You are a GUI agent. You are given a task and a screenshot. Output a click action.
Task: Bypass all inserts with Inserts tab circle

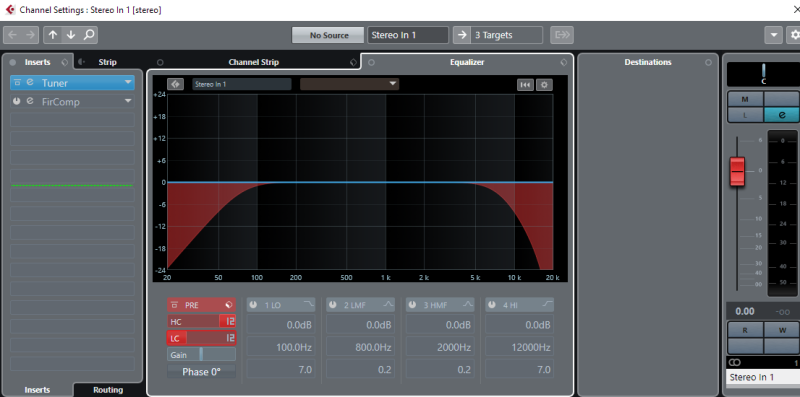tap(13, 62)
